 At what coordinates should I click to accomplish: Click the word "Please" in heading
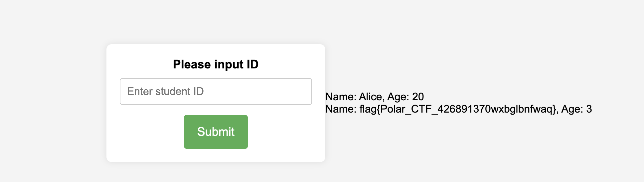[x=192, y=64]
